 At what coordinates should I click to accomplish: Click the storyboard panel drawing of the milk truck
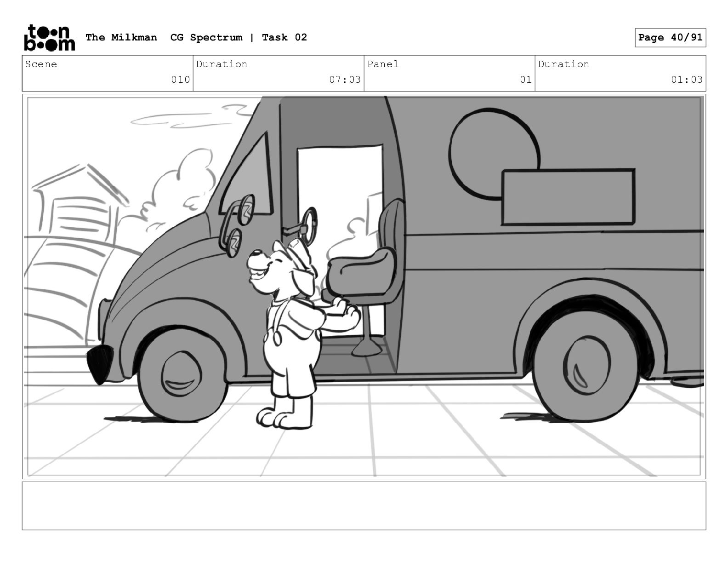click(x=364, y=287)
